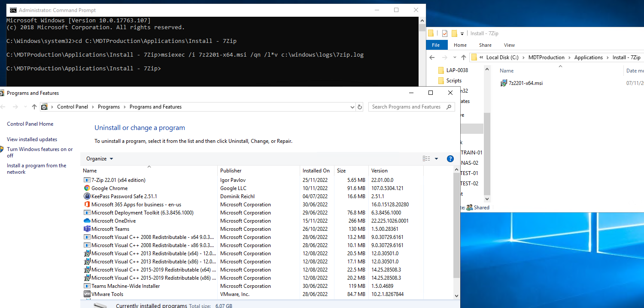
Task: Expand hidden breadcrumb path chevrons in Explorer
Action: click(482, 57)
